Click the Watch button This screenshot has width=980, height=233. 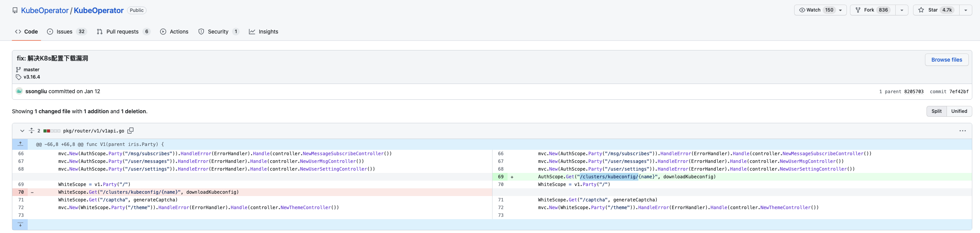coord(820,10)
